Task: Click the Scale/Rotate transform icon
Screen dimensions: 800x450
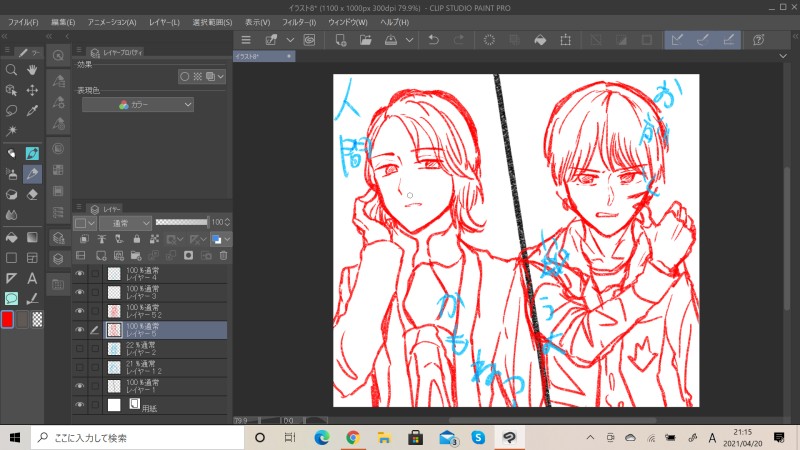Action: tap(565, 40)
